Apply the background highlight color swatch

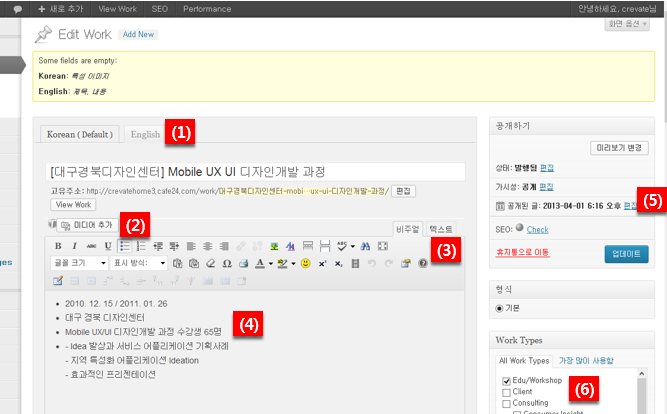pos(282,263)
